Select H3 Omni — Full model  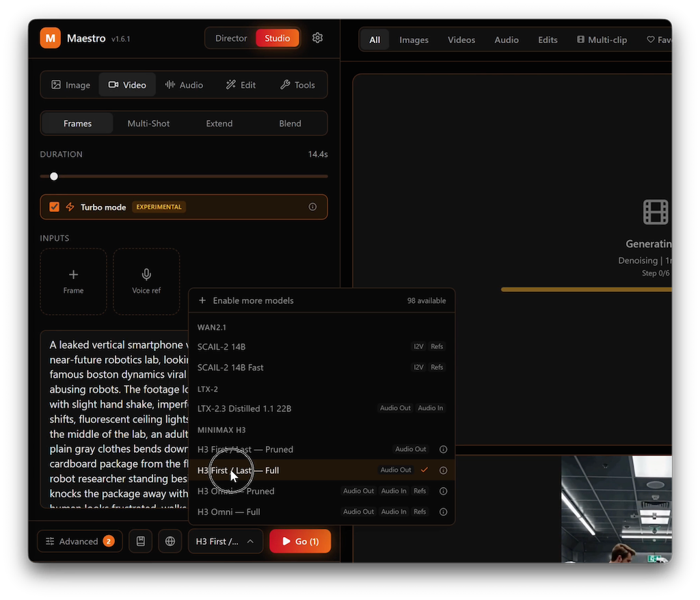click(x=321, y=512)
